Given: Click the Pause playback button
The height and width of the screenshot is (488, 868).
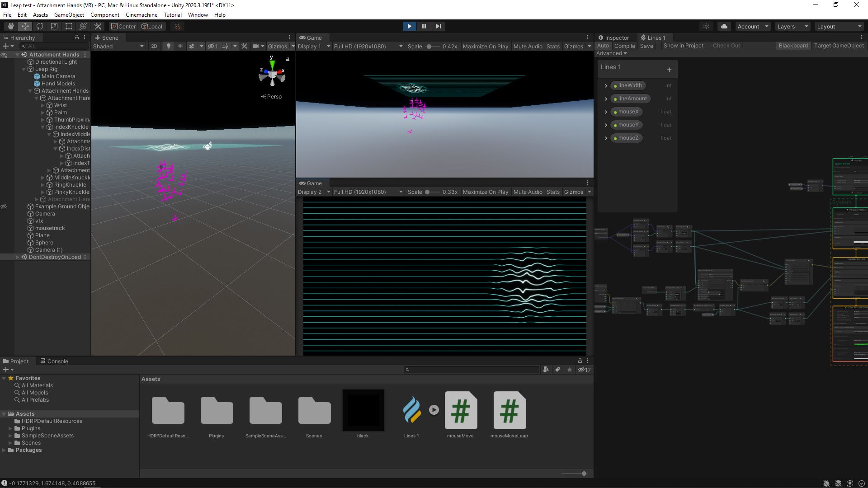Looking at the screenshot, I should coord(424,26).
